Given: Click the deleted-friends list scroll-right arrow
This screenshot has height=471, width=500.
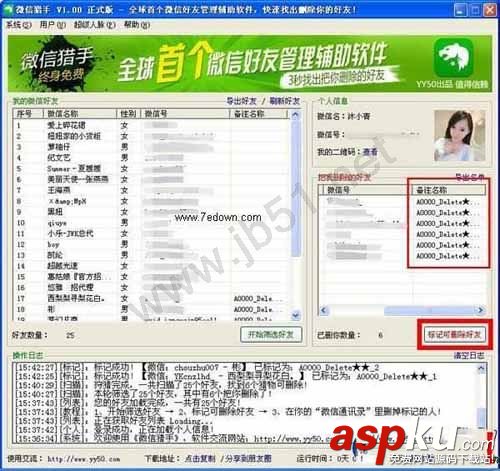Looking at the screenshot, I should [481, 310].
